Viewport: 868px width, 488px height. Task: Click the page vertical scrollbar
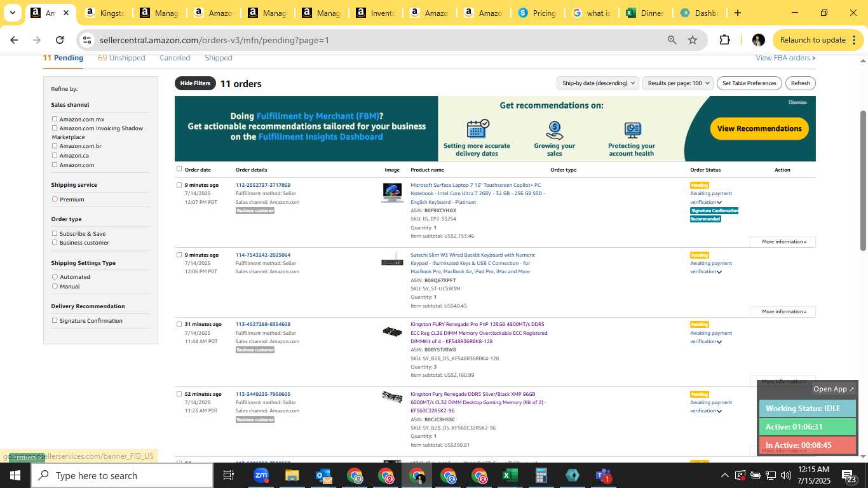tap(863, 180)
